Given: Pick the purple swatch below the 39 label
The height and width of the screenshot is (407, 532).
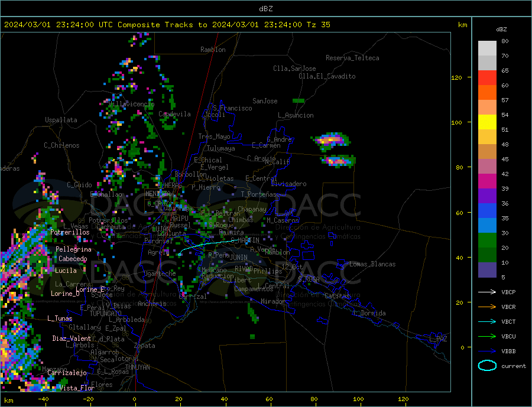Looking at the screenshot, I should coord(487,196).
